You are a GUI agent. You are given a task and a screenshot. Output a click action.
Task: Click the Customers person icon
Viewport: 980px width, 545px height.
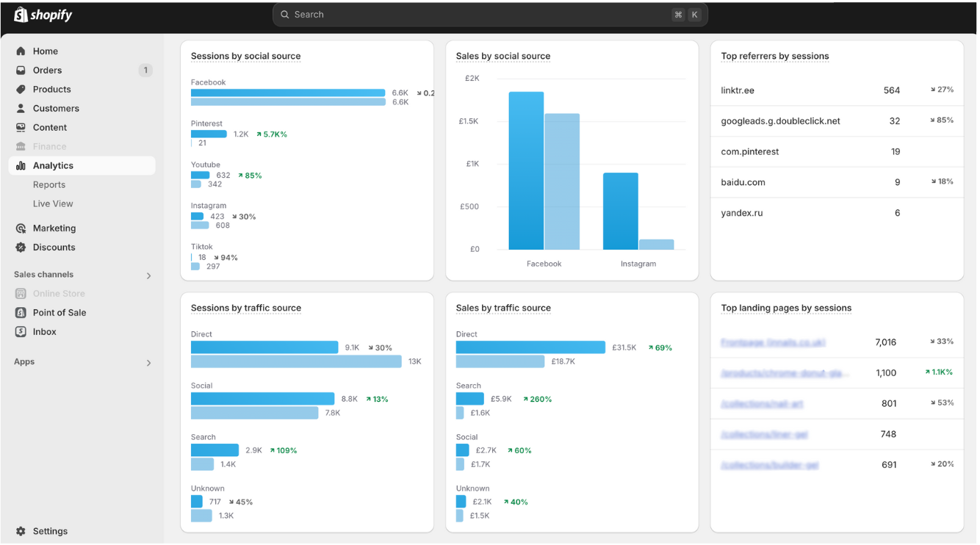[21, 109]
